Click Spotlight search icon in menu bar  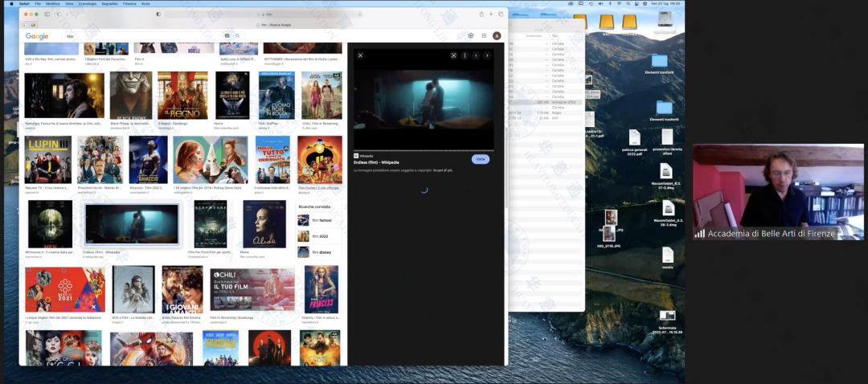coord(627,3)
